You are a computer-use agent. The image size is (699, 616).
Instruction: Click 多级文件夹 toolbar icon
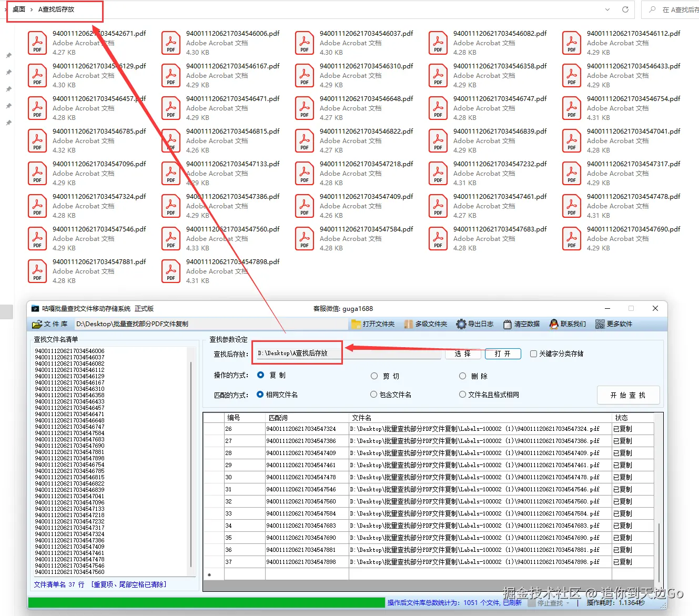point(409,324)
